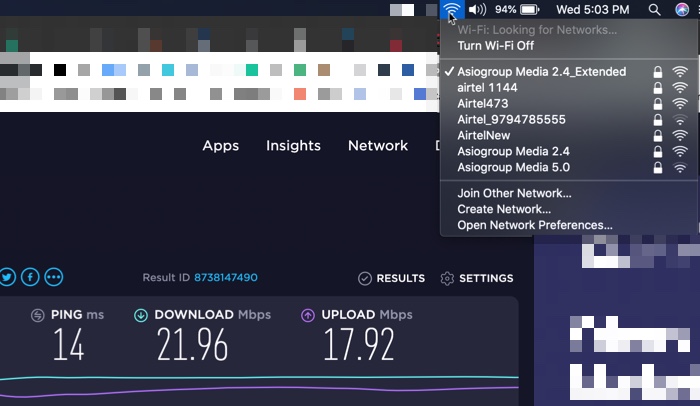Click the Wed 5:03 PM clock

(x=592, y=9)
